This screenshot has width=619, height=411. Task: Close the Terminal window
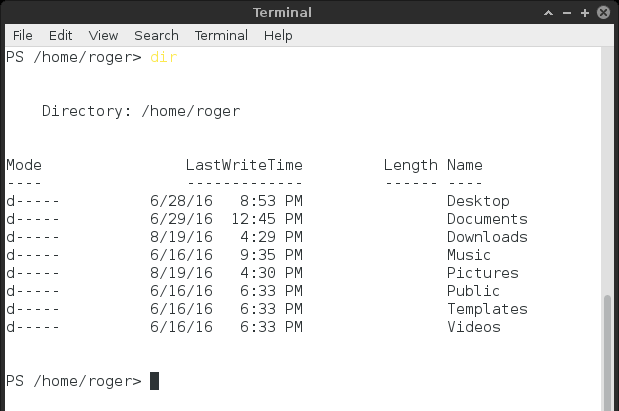click(x=602, y=11)
